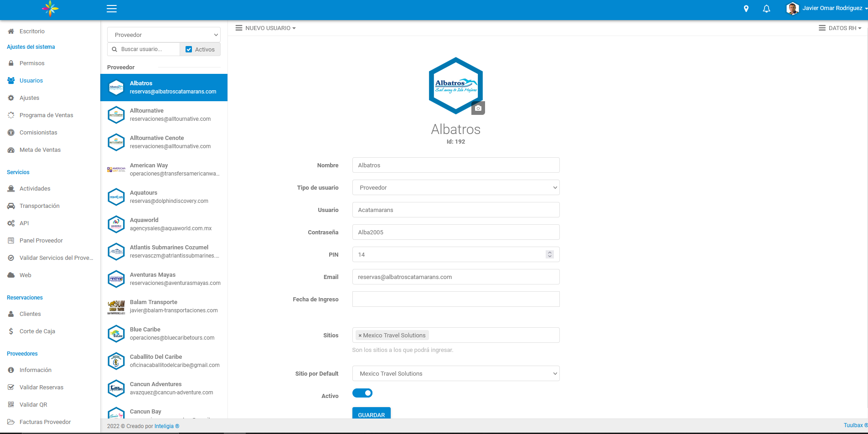Click the Información info icon
The width and height of the screenshot is (868, 434).
(x=11, y=370)
